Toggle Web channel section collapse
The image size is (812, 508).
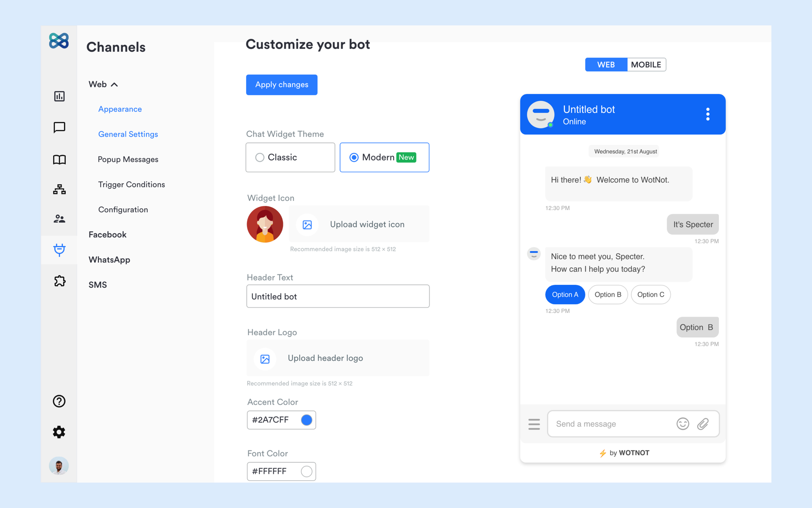114,84
